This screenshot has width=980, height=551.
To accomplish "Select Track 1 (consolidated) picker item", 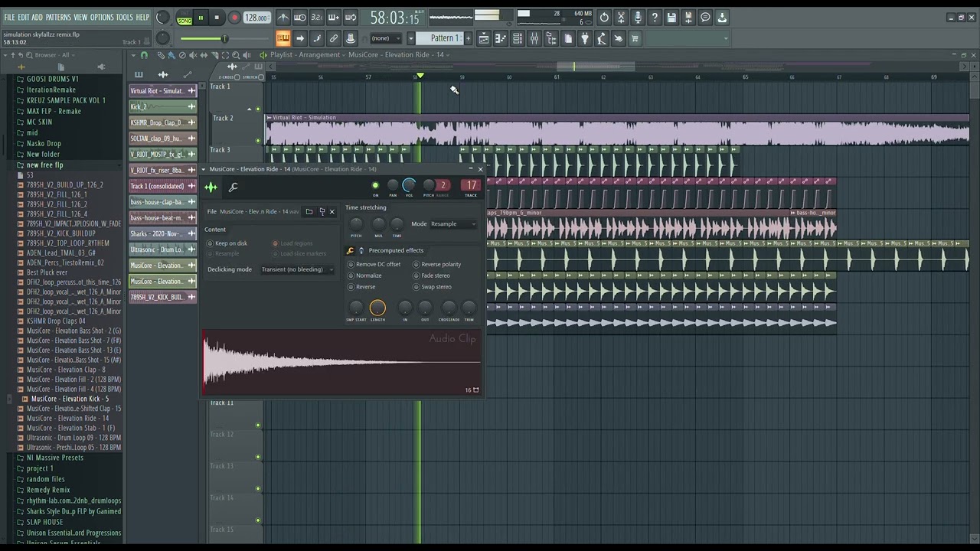I will tap(162, 186).
